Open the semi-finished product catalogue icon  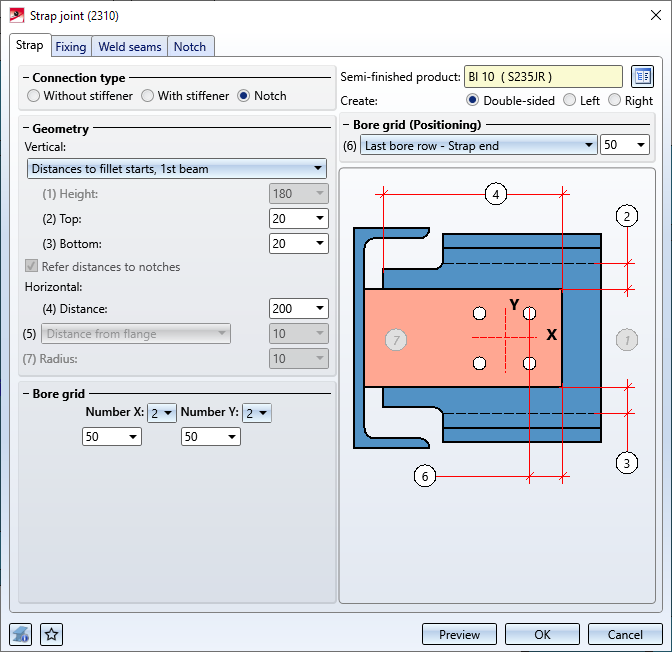coord(642,77)
